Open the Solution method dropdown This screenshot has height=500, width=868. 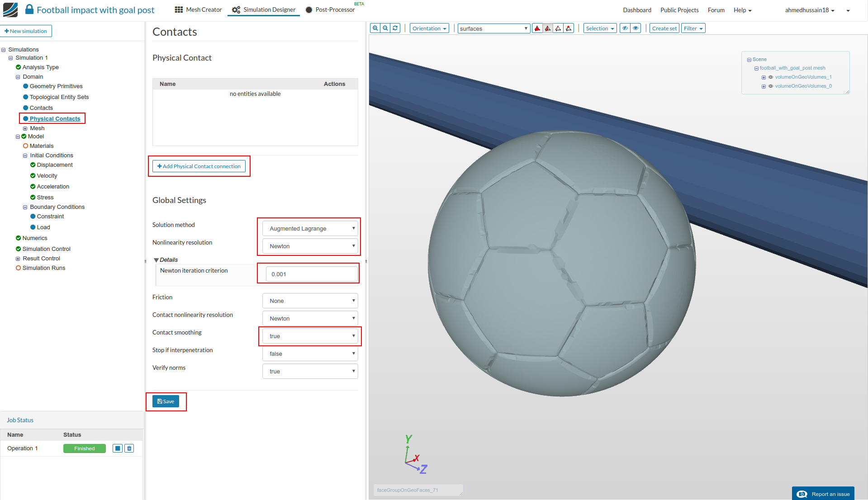(x=310, y=229)
